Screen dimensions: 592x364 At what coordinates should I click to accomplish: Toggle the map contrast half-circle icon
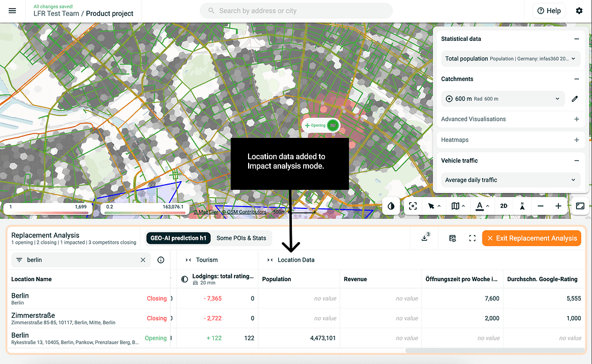(x=391, y=206)
